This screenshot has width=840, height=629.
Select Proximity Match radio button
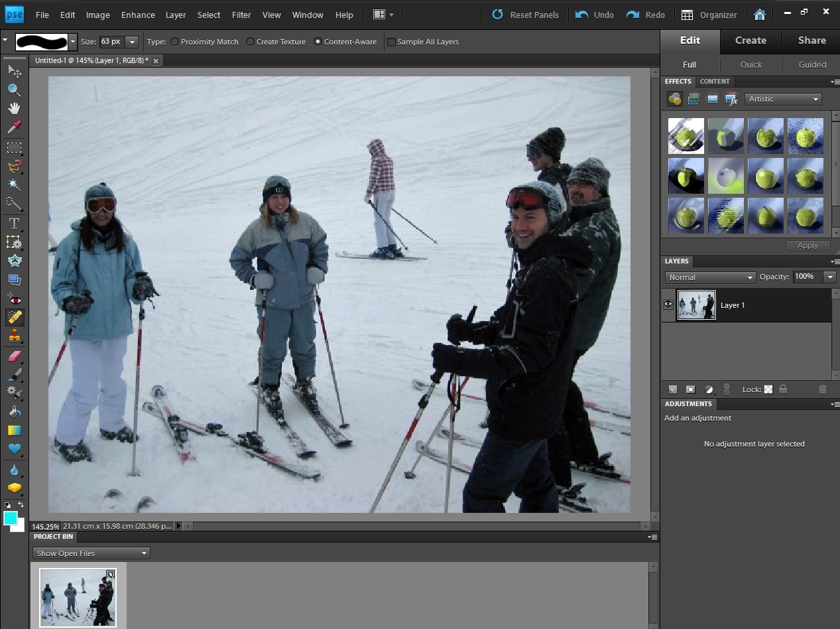tap(175, 42)
